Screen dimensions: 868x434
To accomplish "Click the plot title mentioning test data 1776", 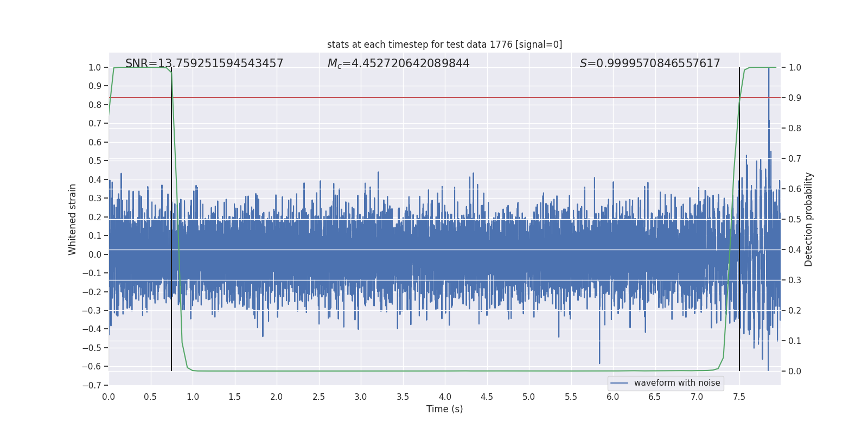I will tap(445, 44).
